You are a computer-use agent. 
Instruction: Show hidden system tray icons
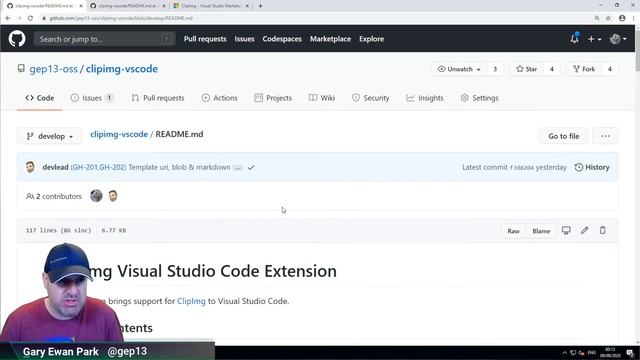pyautogui.click(x=564, y=353)
